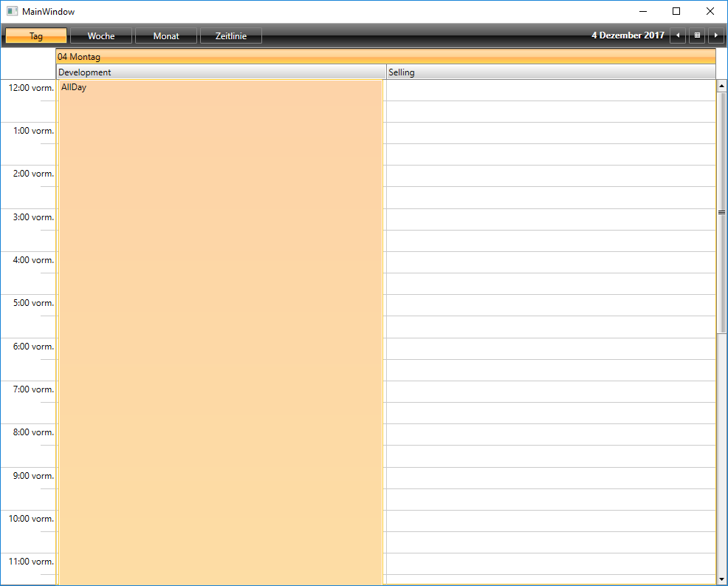Go to the next day arrow
This screenshot has height=586, width=728.
pos(716,35)
